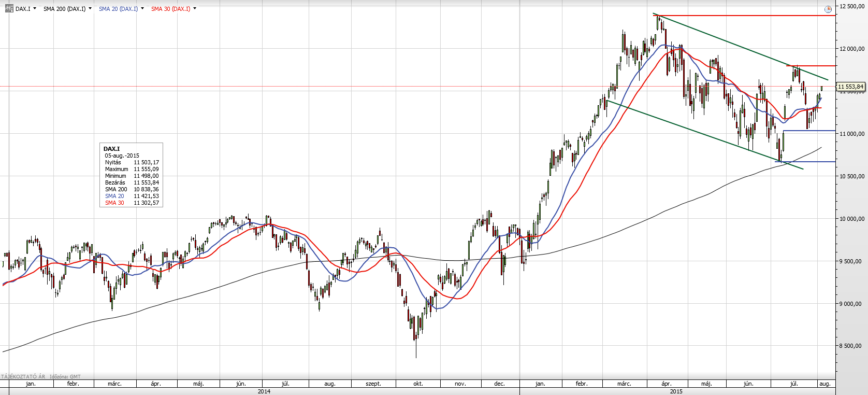The width and height of the screenshot is (868, 395).
Task: Click the dec. month label on time axis
Action: click(x=499, y=384)
